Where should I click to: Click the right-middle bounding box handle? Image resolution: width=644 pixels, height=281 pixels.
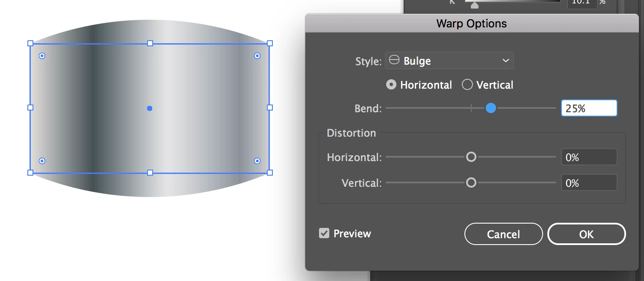pyautogui.click(x=270, y=108)
